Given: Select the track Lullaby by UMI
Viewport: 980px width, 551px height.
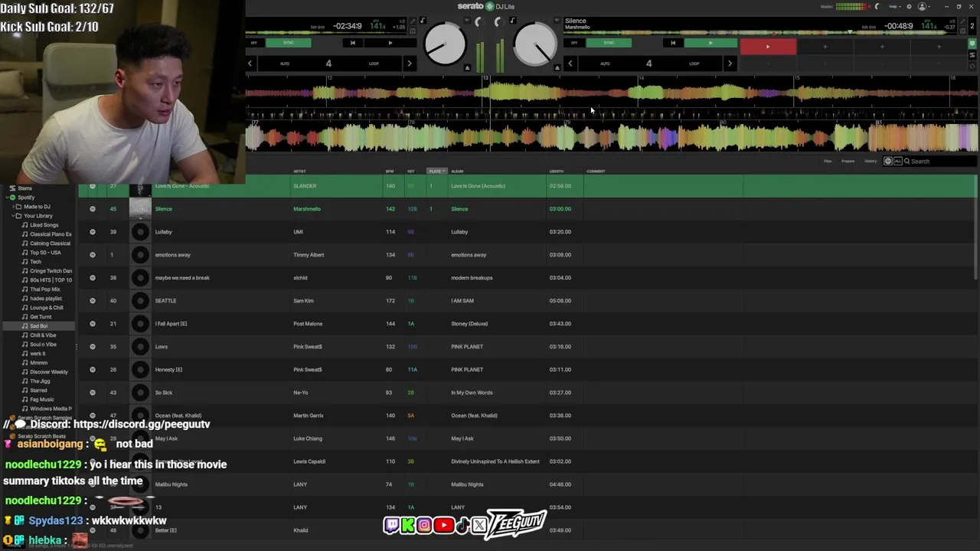Looking at the screenshot, I should pos(528,232).
